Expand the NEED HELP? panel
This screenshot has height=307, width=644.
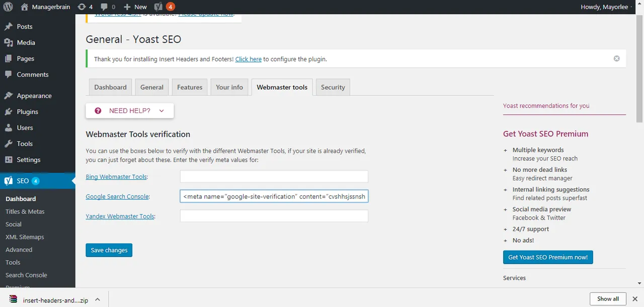[130, 111]
